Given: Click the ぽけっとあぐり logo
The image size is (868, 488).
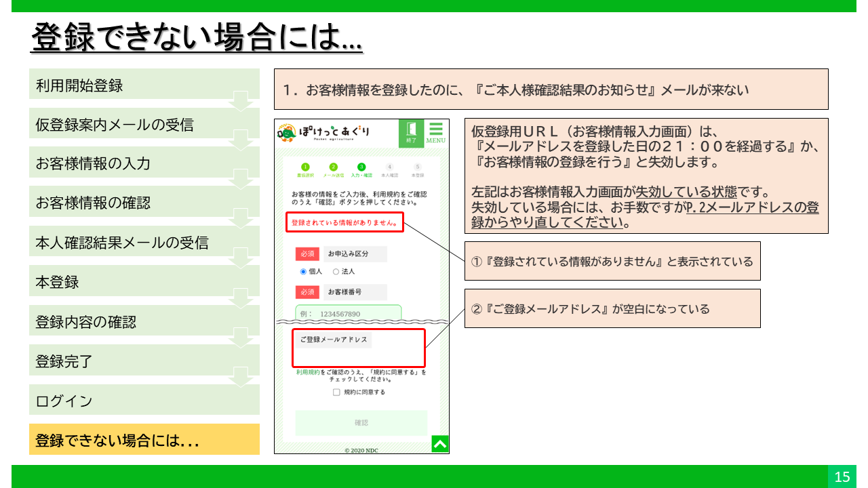Looking at the screenshot, I should pos(324,133).
